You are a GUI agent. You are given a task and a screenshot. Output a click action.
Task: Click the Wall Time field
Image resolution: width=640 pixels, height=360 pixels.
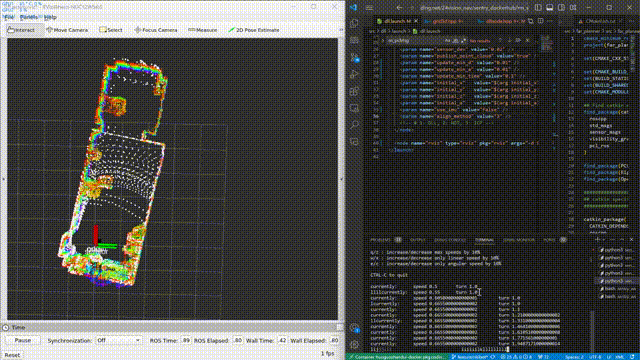[282, 340]
